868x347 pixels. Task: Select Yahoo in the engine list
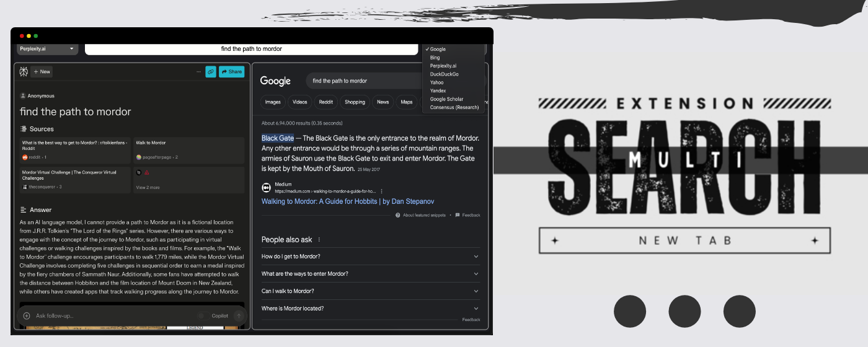[x=453, y=82]
